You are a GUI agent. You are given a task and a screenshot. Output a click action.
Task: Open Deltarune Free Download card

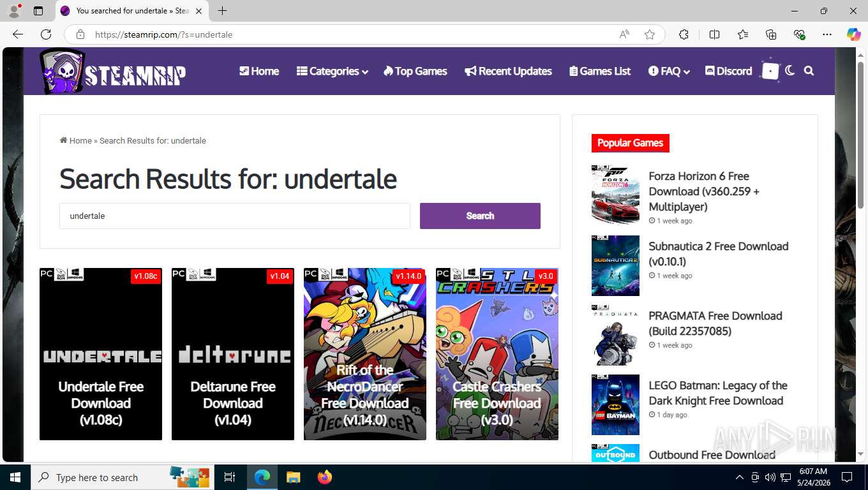click(x=233, y=354)
